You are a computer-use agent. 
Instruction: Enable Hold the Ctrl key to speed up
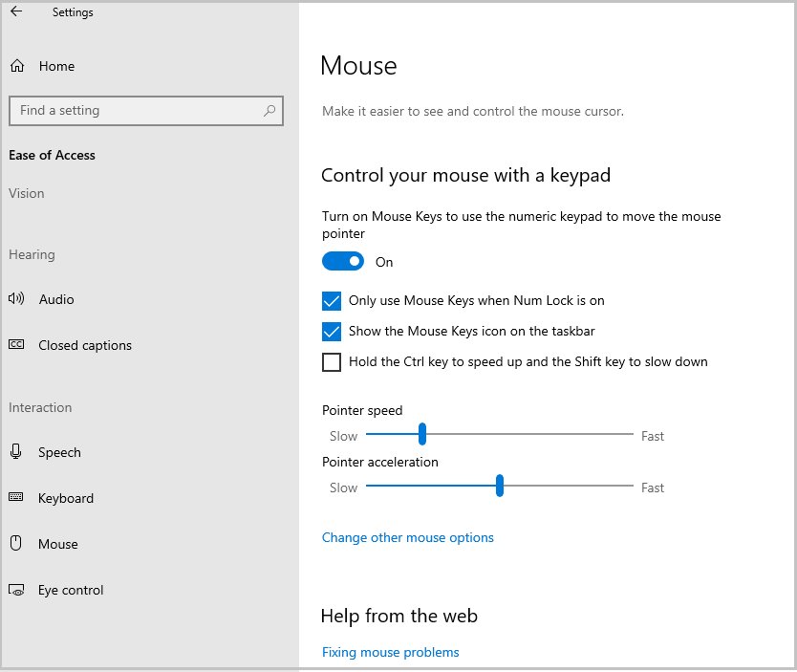point(332,362)
